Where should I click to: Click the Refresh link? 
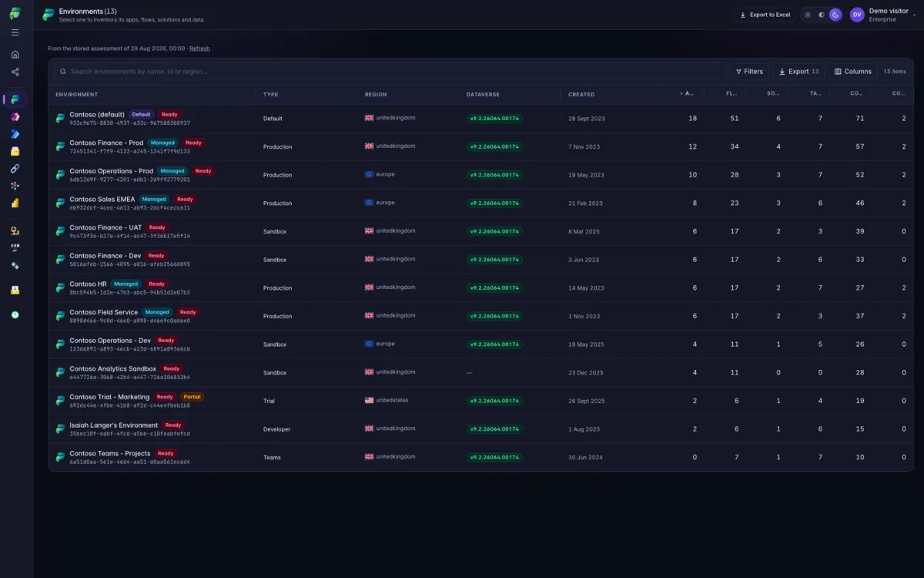click(199, 49)
